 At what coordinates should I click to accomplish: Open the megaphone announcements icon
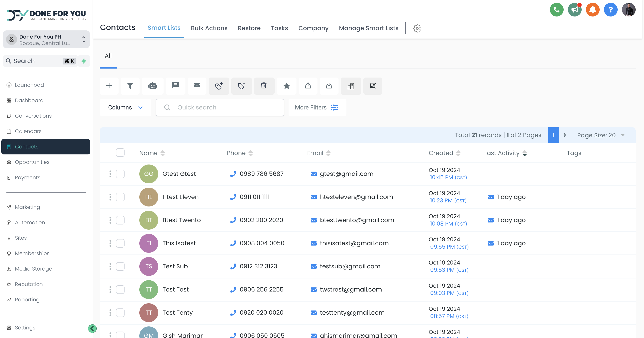[x=575, y=10]
